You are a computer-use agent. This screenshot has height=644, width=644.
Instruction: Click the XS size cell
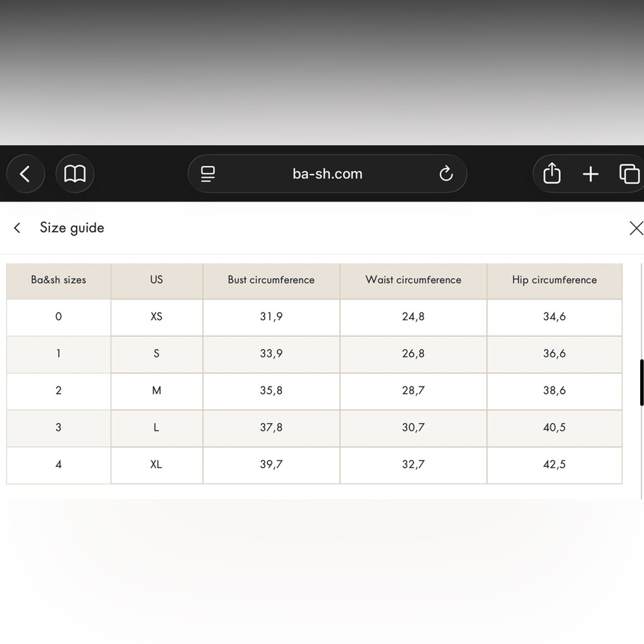[156, 317]
